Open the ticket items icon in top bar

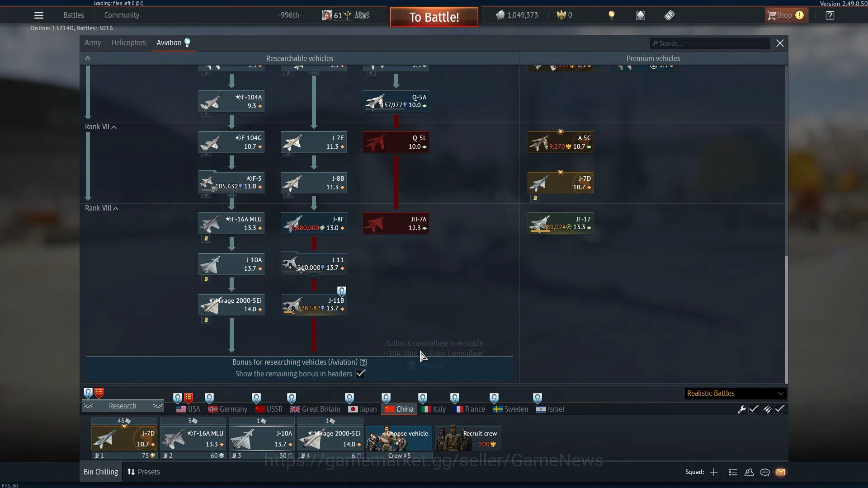click(x=670, y=15)
